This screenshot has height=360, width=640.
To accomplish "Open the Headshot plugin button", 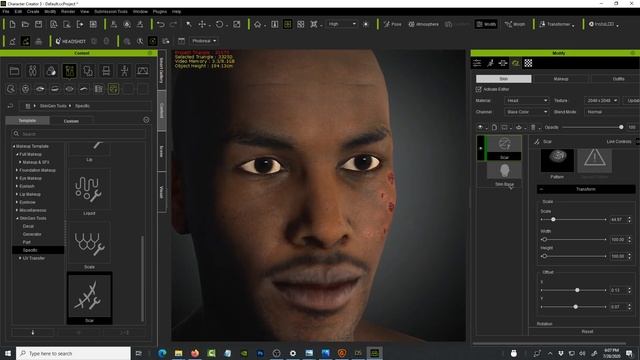I will coord(71,41).
